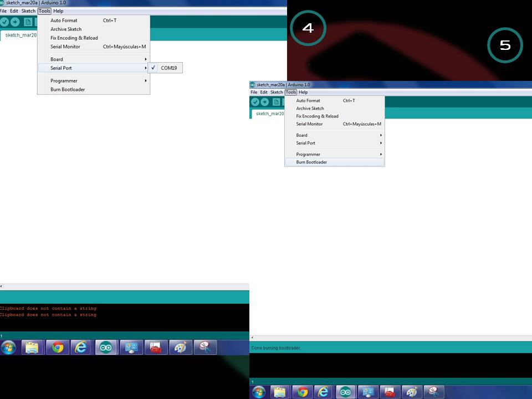
Task: Open red toolbox icon on right taskbar
Action: [390, 392]
